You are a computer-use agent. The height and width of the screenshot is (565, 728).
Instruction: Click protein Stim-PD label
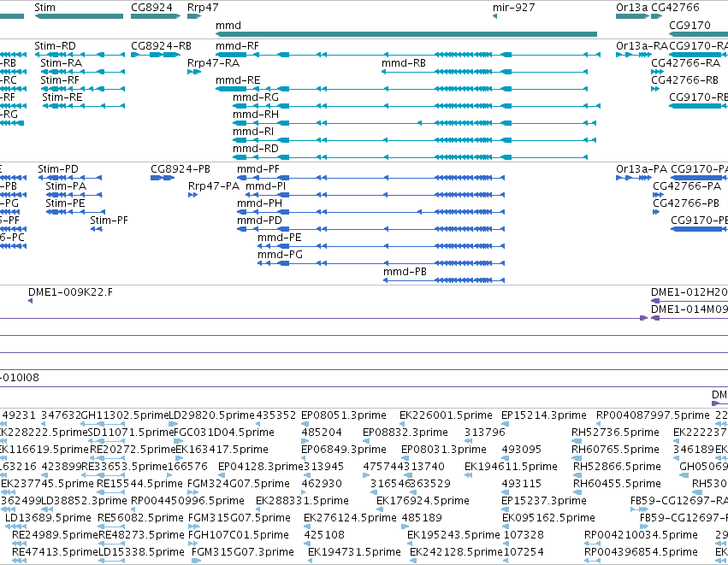pos(58,169)
